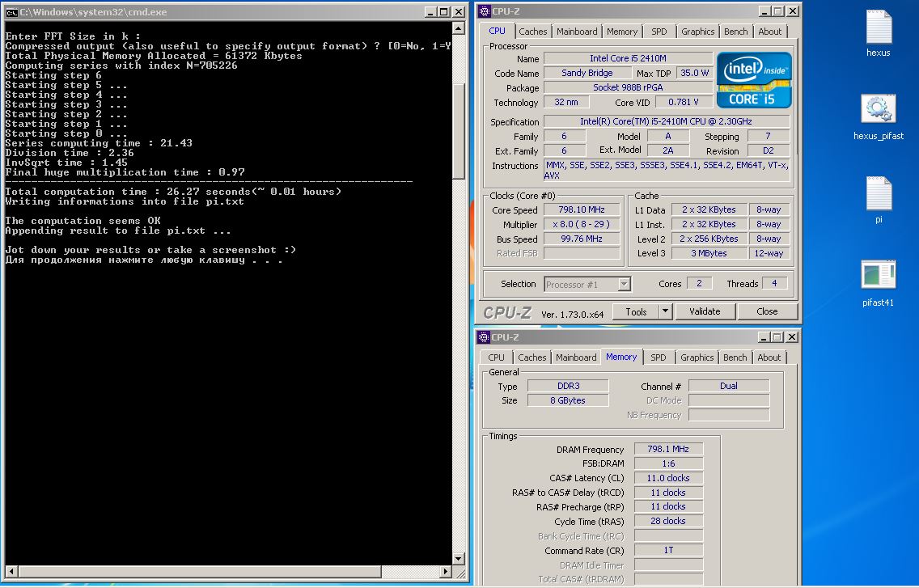Click the Tools button in CPU-Z

[x=636, y=312]
